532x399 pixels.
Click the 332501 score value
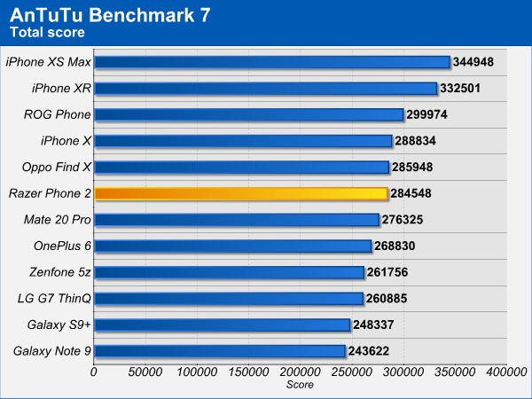pyautogui.click(x=460, y=88)
